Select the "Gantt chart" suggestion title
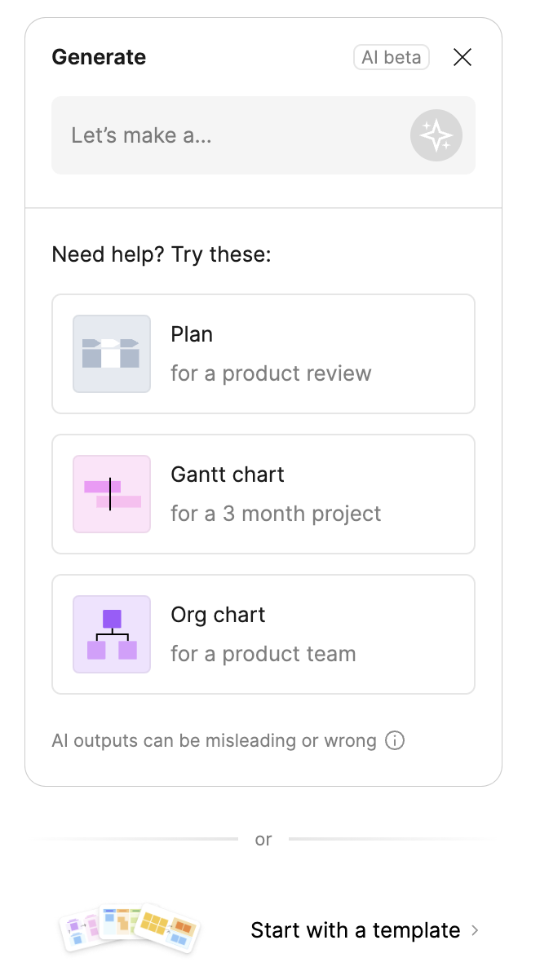This screenshot has height=980, width=540. [x=228, y=475]
